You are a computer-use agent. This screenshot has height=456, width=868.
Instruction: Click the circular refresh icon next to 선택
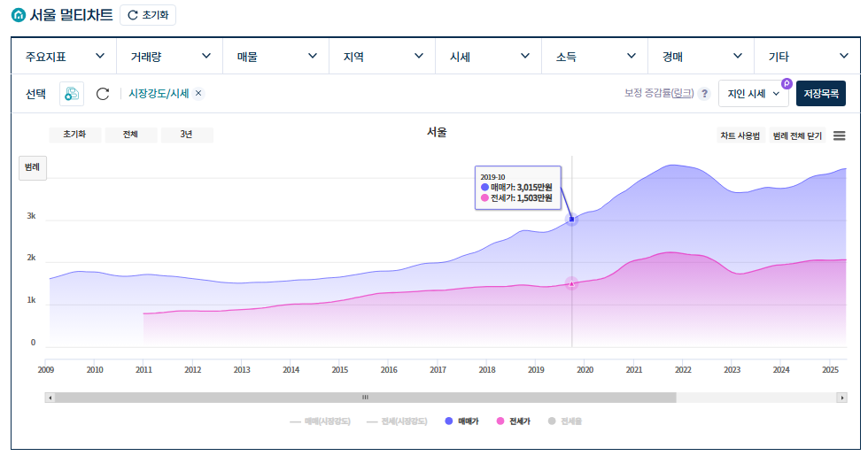[103, 94]
